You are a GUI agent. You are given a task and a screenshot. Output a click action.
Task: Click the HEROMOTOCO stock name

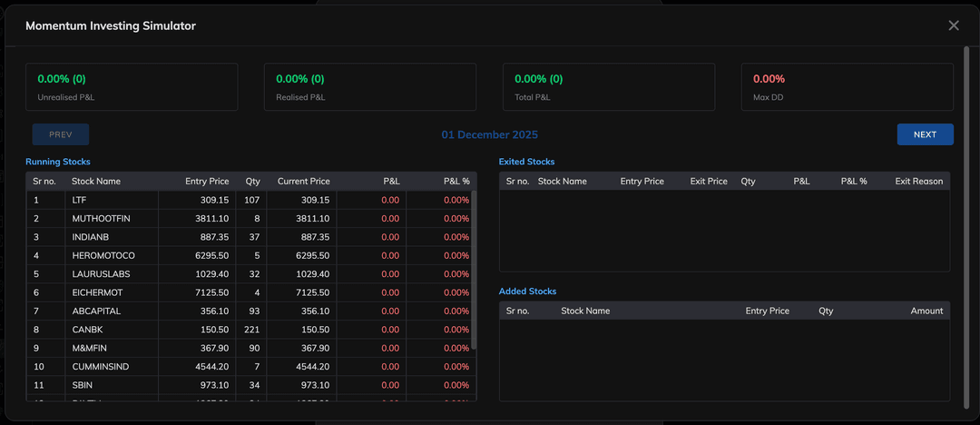pyautogui.click(x=103, y=256)
